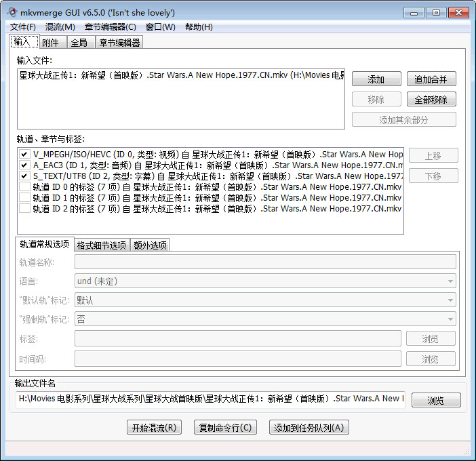Open the 混流(M) menu

(60, 27)
